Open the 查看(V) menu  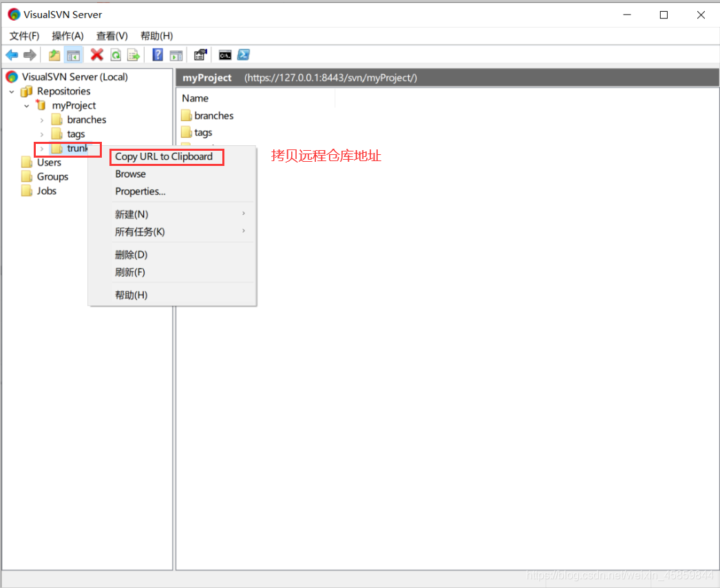click(112, 36)
